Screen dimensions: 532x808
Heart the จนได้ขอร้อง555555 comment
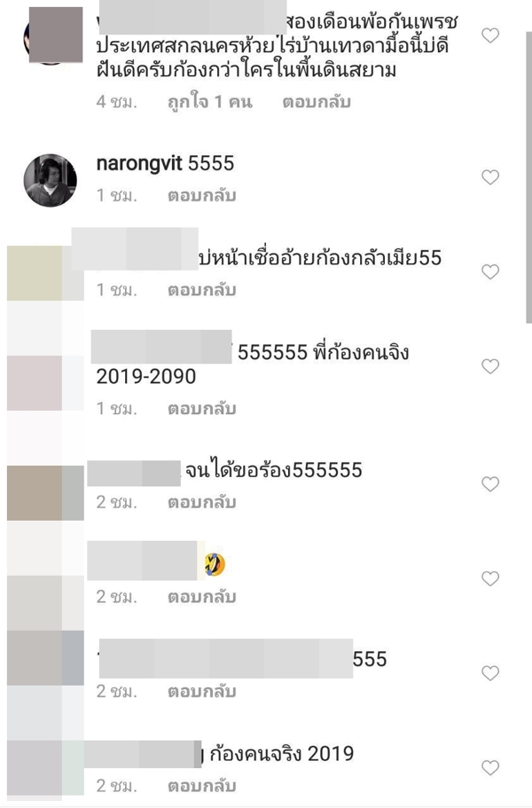click(x=490, y=484)
